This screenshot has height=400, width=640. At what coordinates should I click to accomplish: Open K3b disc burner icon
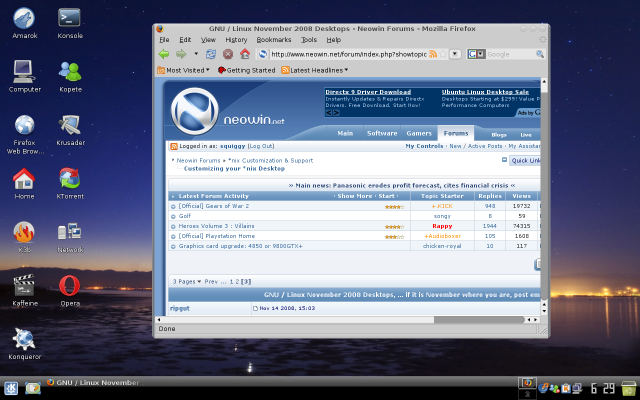click(x=24, y=237)
